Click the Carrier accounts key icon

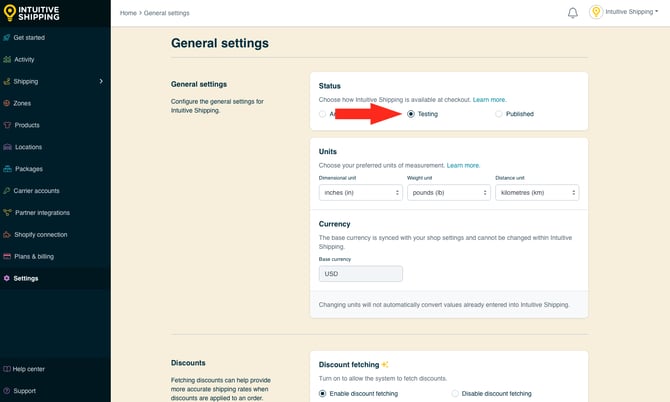pyautogui.click(x=7, y=191)
